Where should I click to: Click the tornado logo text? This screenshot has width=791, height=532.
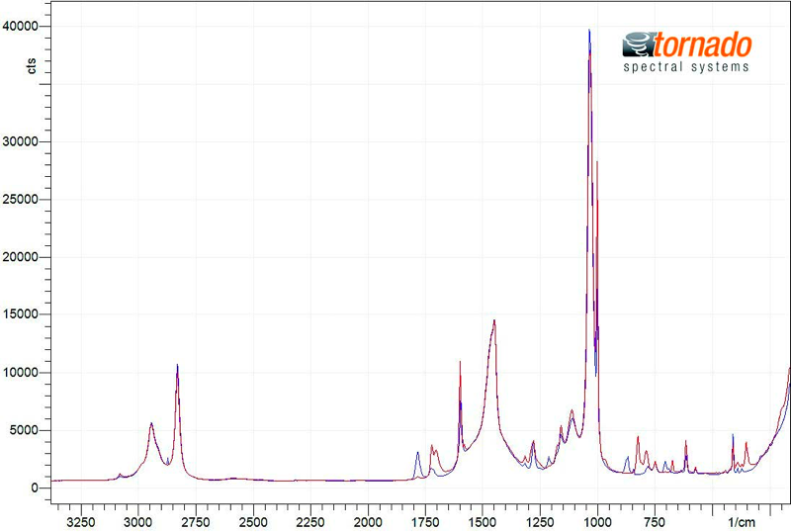tap(703, 44)
